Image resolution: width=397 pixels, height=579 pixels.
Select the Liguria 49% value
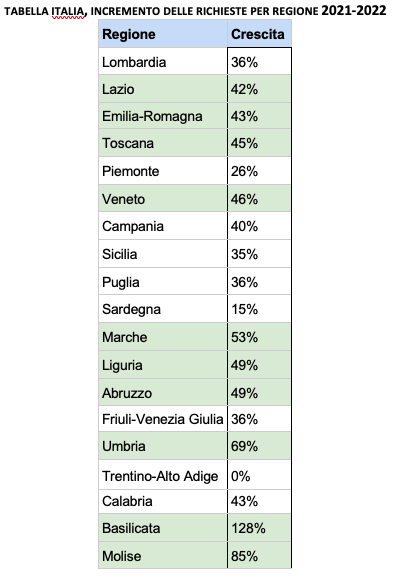point(260,365)
